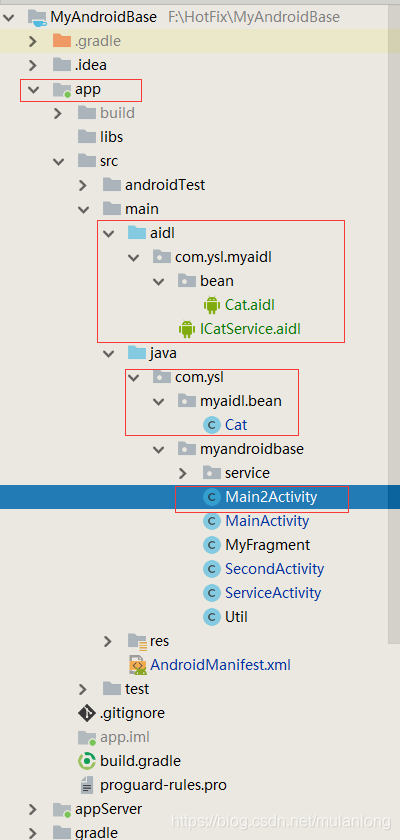
Task: Select the proguard-rules.pro file name
Action: point(163,786)
